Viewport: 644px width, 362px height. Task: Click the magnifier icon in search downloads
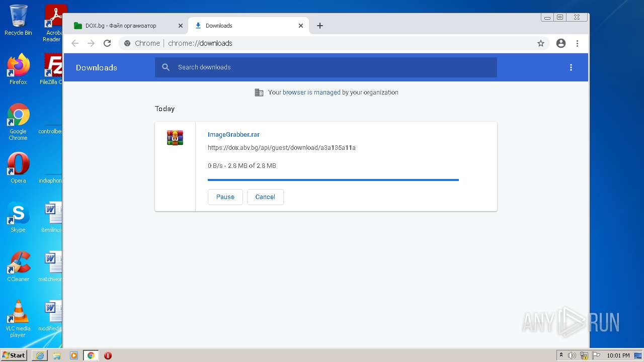click(x=166, y=67)
